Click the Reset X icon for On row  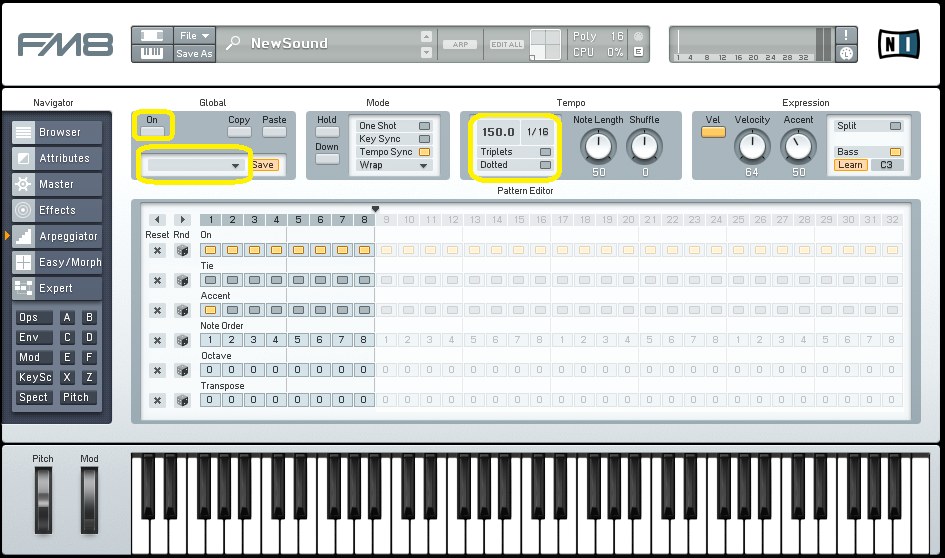pos(157,250)
